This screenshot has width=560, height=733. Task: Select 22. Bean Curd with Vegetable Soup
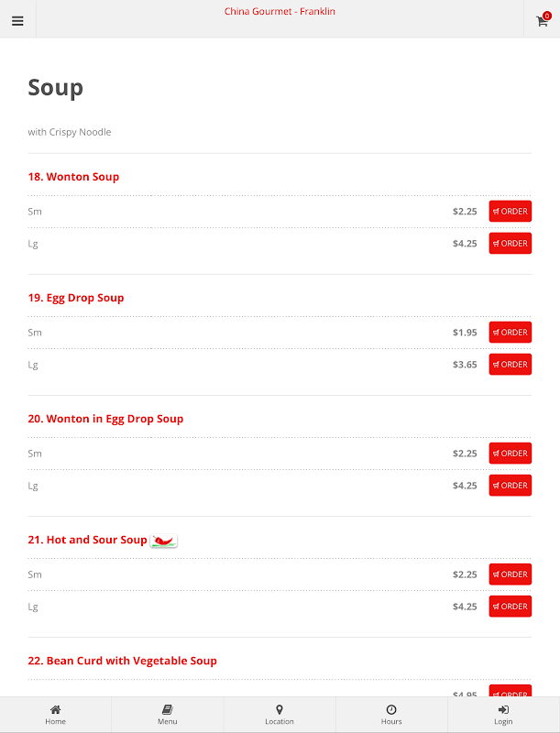tap(122, 661)
